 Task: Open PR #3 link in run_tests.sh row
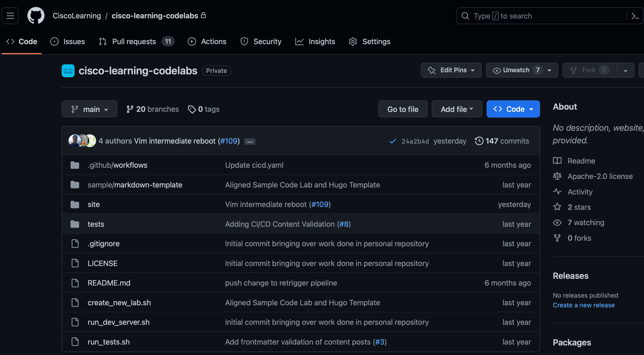(x=380, y=342)
